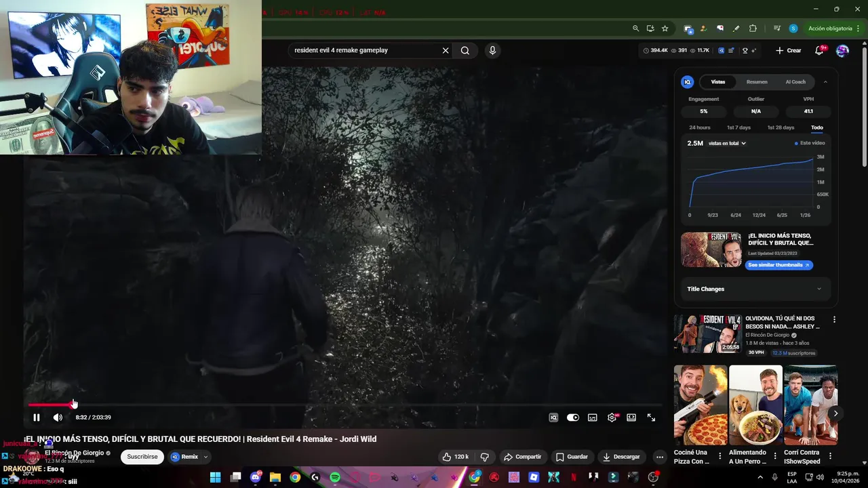Expand the Title Changes section

click(x=755, y=289)
